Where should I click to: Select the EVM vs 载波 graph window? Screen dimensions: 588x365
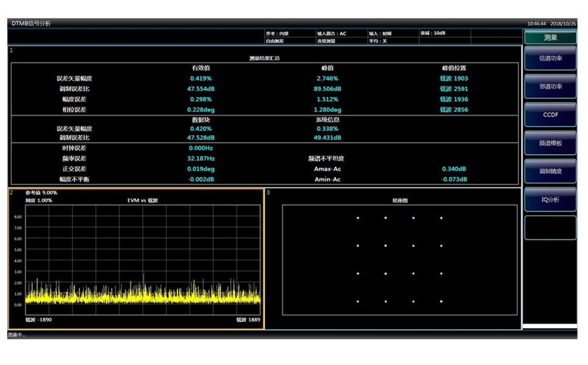click(136, 259)
